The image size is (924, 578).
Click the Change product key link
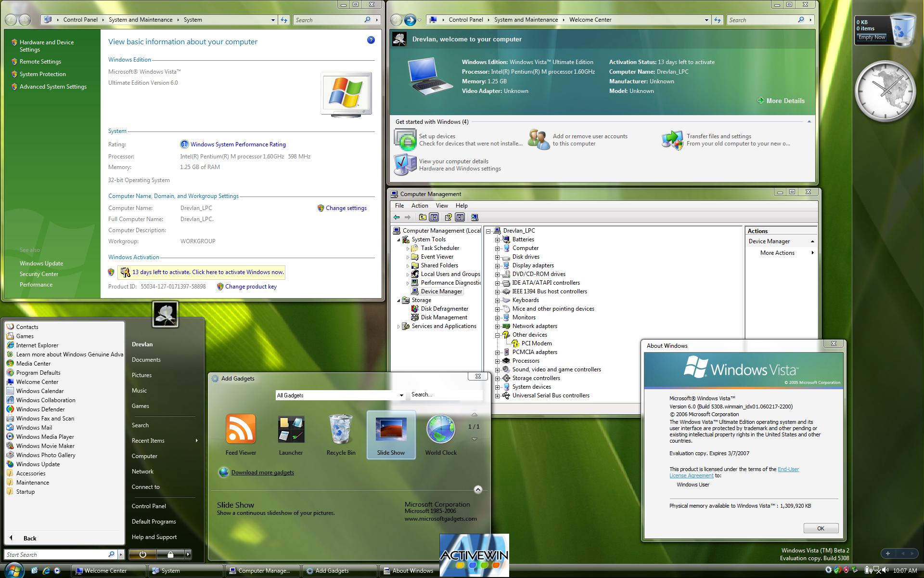[x=250, y=287]
